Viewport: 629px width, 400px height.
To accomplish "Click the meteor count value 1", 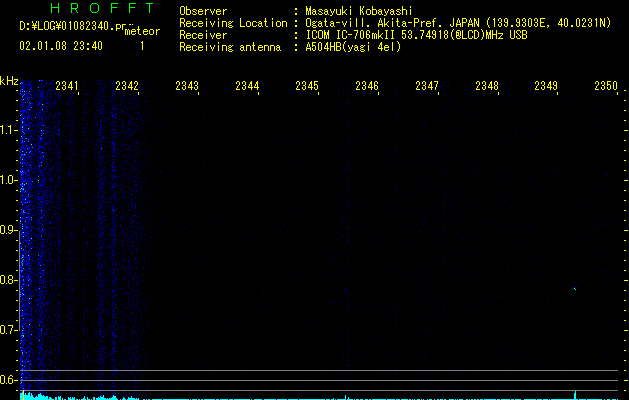I will pos(142,46).
